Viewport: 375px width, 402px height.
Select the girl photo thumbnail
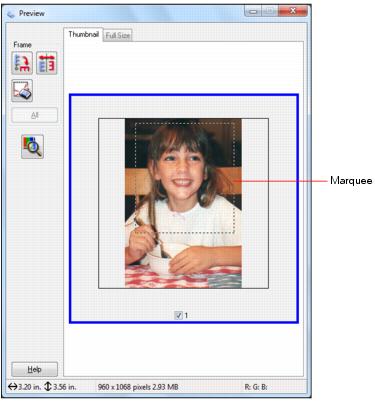click(x=183, y=203)
